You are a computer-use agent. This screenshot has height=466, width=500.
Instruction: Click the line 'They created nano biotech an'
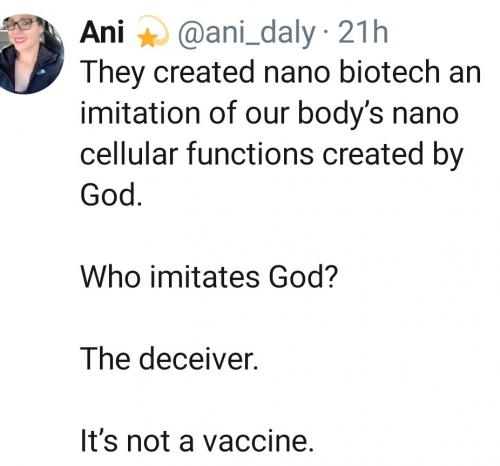(280, 74)
